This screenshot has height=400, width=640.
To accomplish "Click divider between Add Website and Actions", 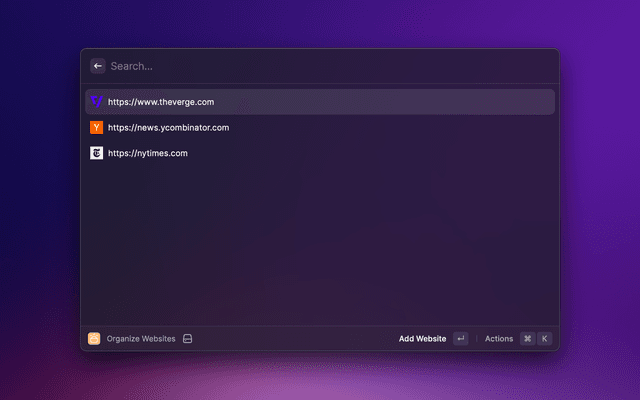I will [476, 339].
